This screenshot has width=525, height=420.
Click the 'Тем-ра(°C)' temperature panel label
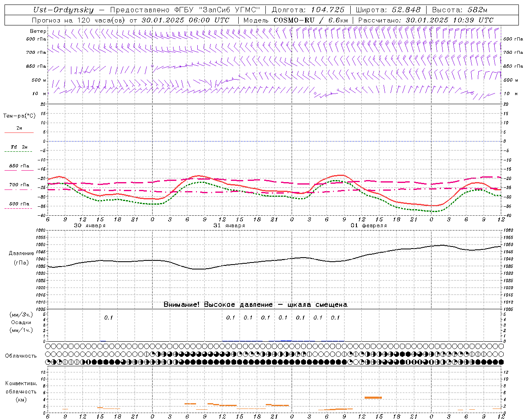tap(19, 116)
